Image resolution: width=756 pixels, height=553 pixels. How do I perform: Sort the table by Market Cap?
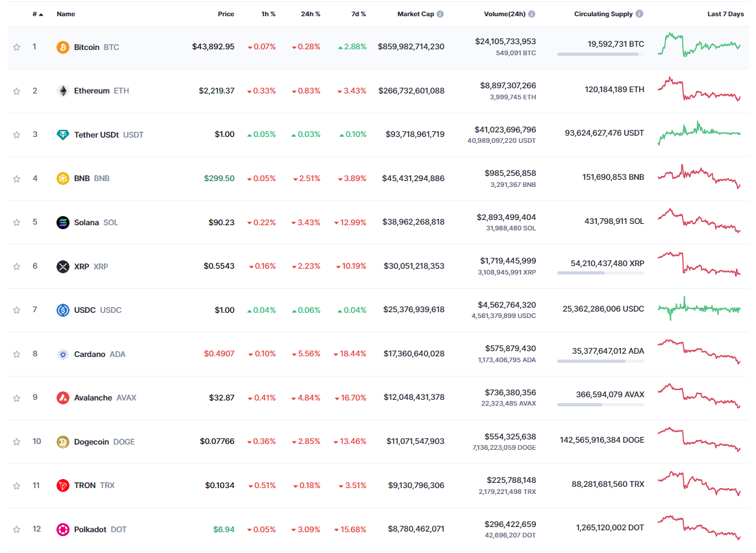click(416, 14)
